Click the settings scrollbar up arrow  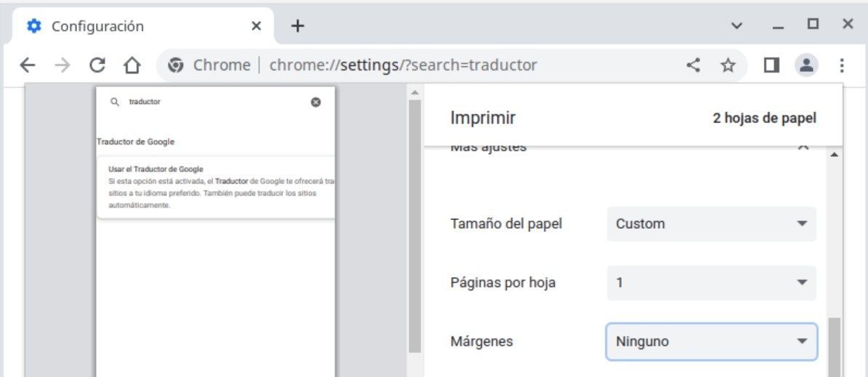tap(835, 155)
